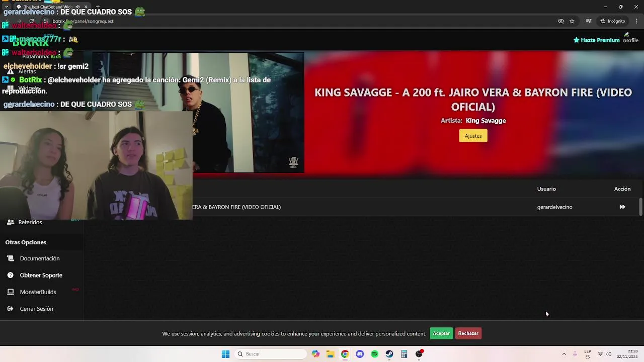Mute the tab via its speaker icon
This screenshot has width=644, height=362.
(x=77, y=7)
